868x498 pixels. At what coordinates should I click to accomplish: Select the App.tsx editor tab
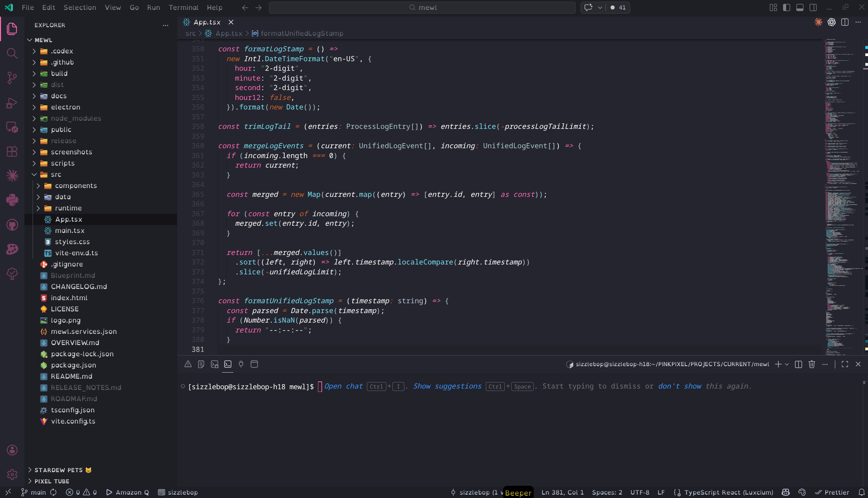click(207, 22)
